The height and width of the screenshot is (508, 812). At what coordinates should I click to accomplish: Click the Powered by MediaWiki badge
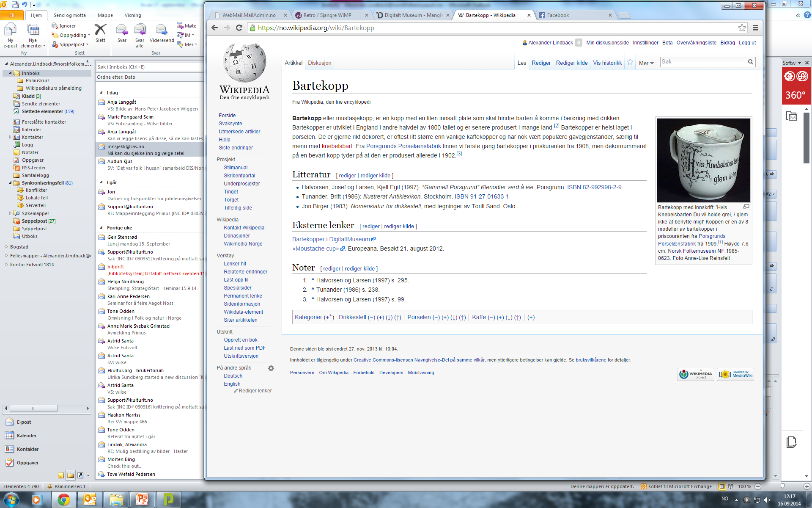pos(735,374)
